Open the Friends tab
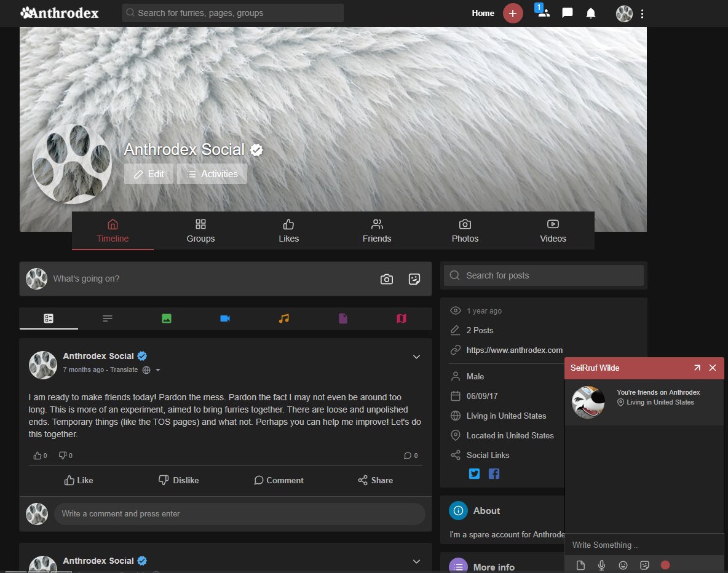The height and width of the screenshot is (573, 728). coord(376,231)
